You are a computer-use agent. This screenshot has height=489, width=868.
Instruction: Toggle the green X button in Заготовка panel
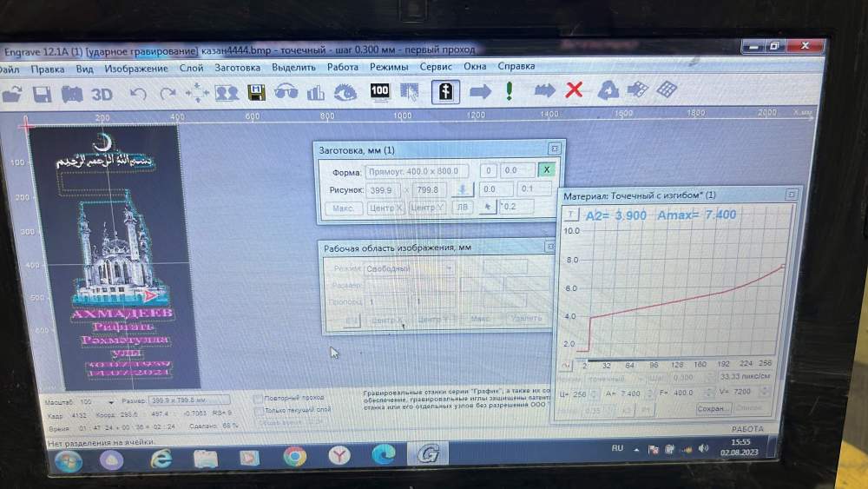[x=546, y=170]
